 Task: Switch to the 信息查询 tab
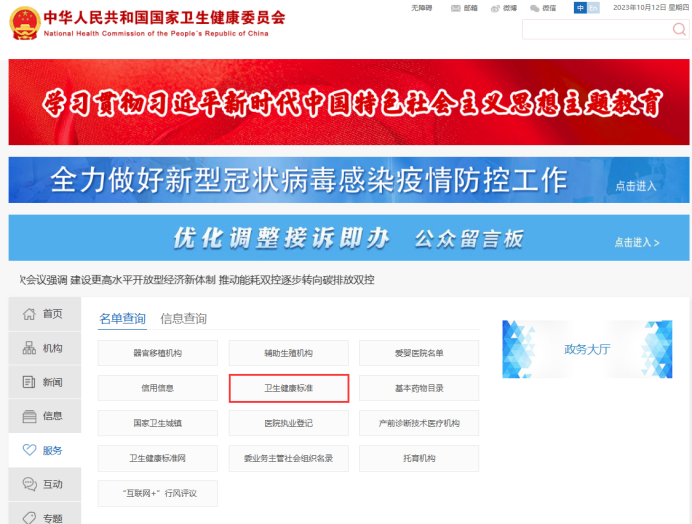tap(183, 319)
